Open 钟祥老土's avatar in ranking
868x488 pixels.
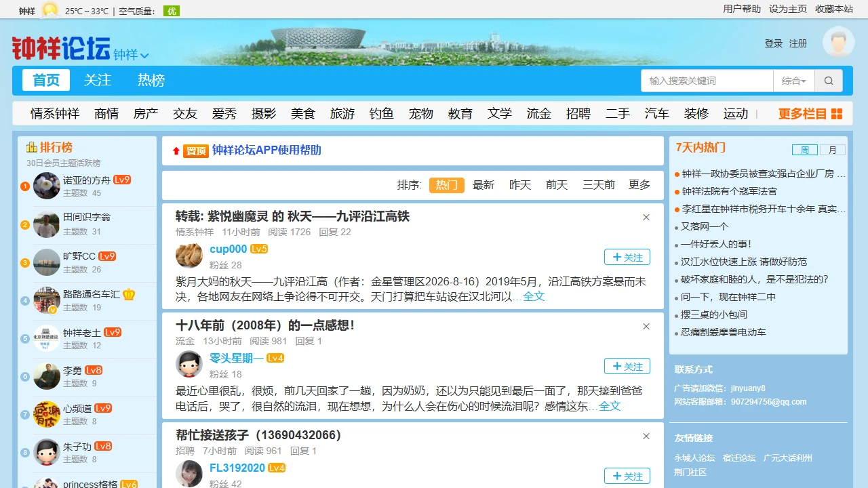[x=47, y=338]
